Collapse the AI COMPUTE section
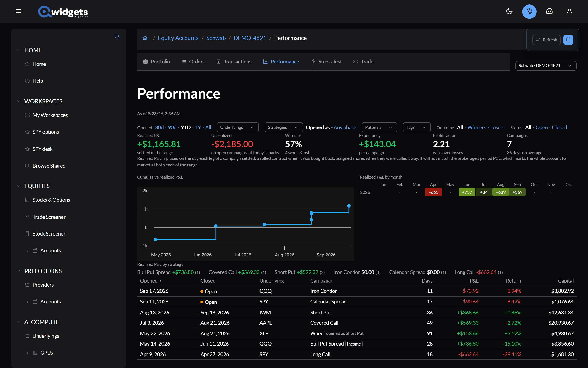This screenshot has height=368, width=588. coord(19,322)
